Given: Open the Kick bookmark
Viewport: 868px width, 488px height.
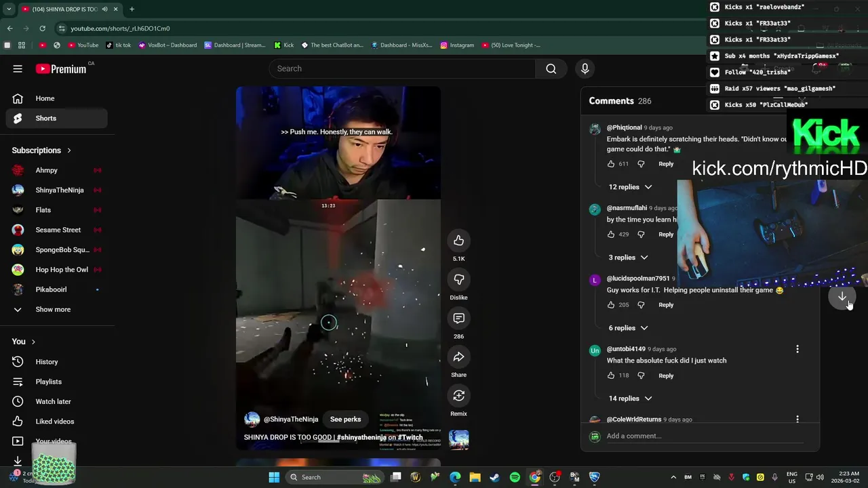Looking at the screenshot, I should click(283, 45).
